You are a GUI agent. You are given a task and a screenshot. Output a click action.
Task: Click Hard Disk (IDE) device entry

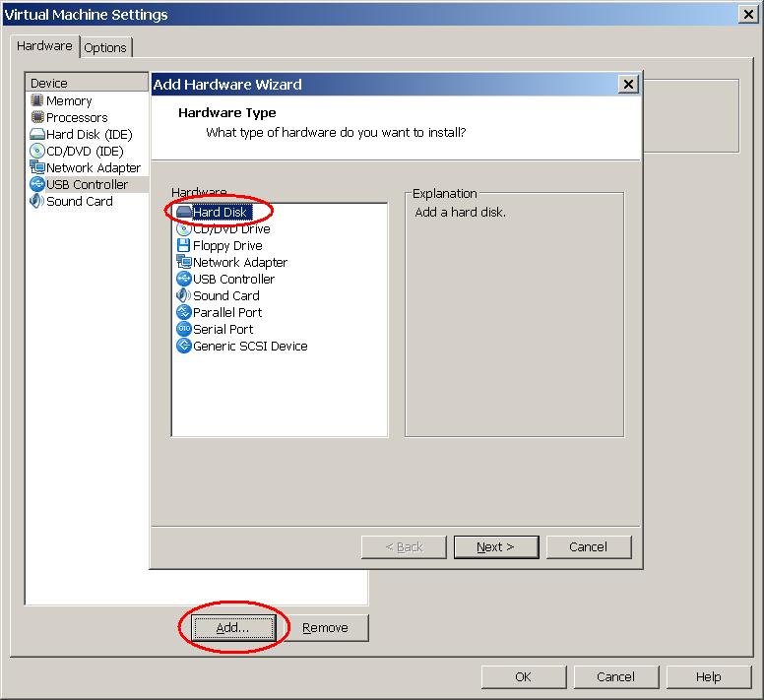pos(88,135)
